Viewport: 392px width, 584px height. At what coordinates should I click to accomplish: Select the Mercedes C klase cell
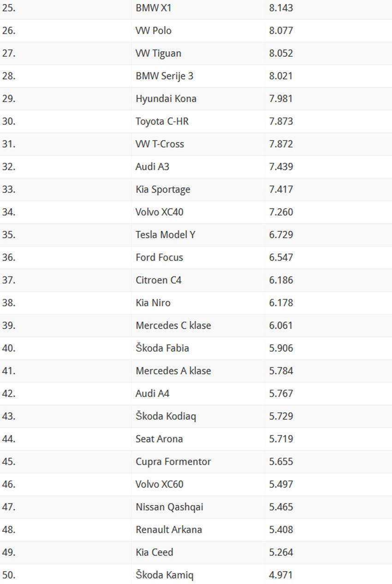pos(173,325)
